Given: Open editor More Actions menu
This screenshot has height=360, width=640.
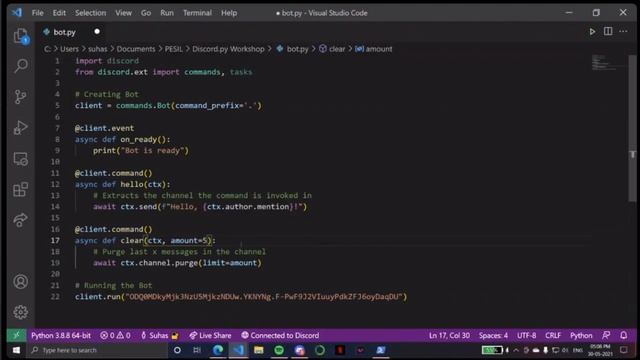Looking at the screenshot, I should coord(623,31).
